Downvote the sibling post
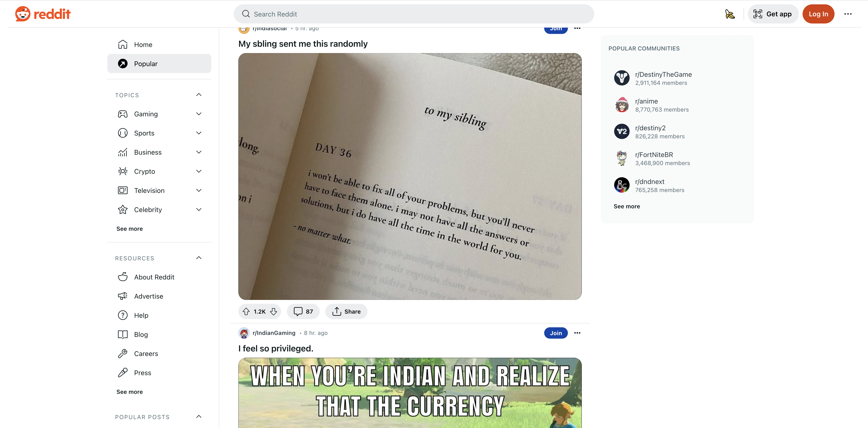The width and height of the screenshot is (868, 428). [x=274, y=311]
